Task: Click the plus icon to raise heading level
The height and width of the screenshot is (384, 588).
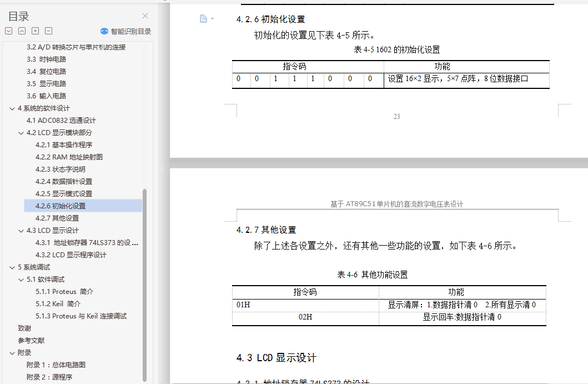Action: click(35, 31)
